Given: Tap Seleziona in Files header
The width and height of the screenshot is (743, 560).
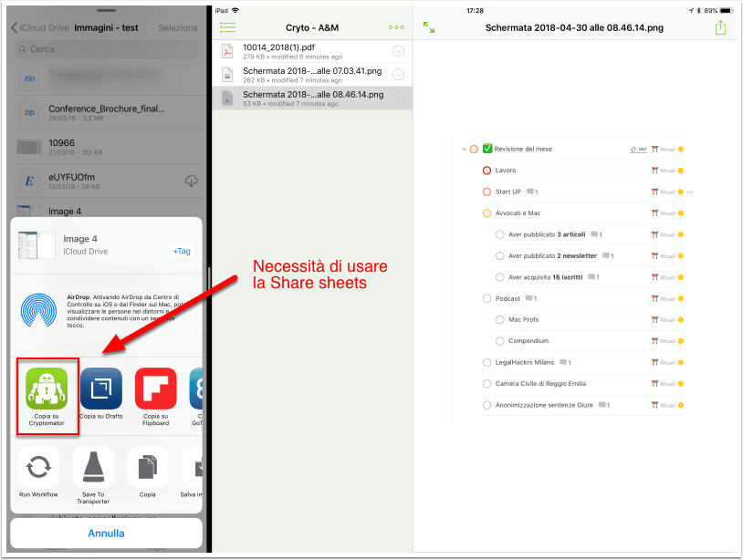Looking at the screenshot, I should tap(178, 28).
